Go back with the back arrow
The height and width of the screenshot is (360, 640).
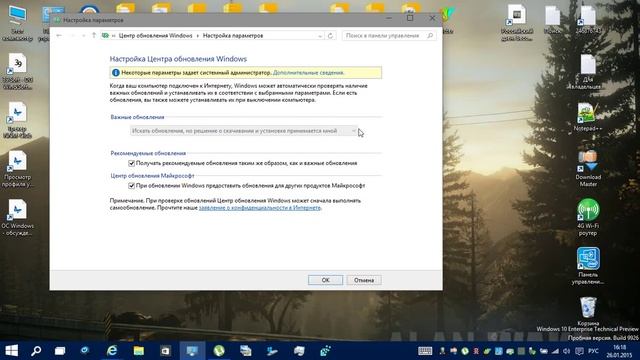click(x=59, y=36)
